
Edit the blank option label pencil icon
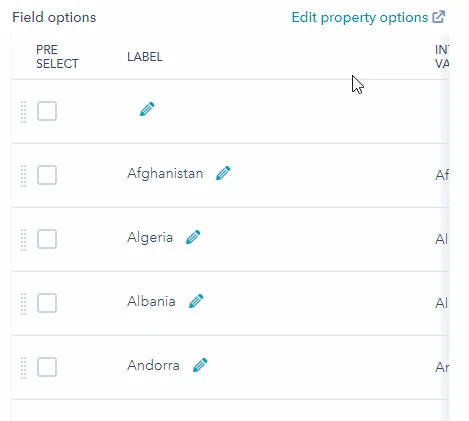click(x=147, y=109)
